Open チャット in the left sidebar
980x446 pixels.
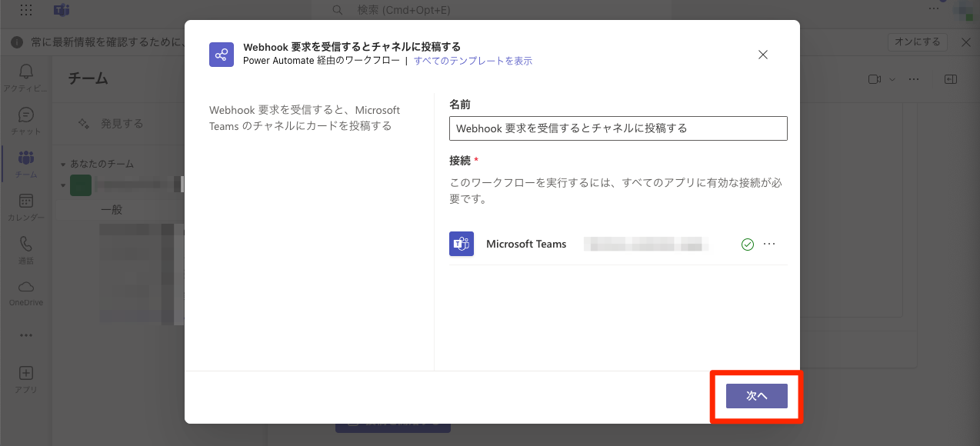click(x=26, y=121)
